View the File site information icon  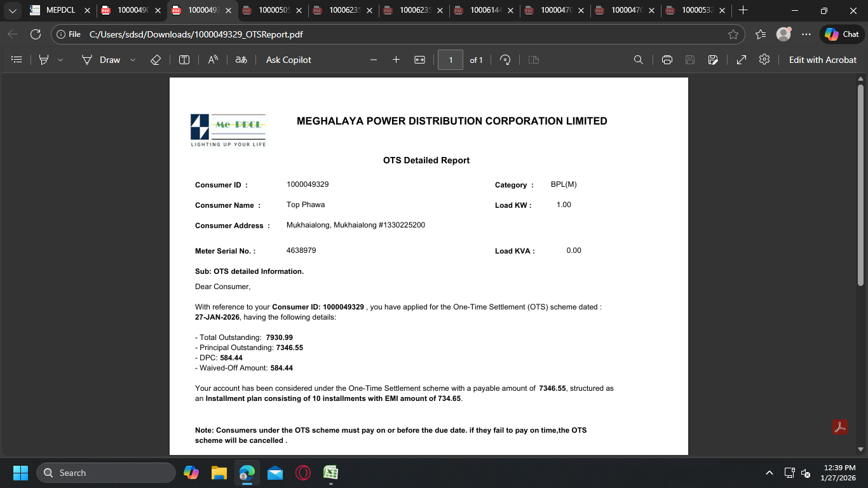point(69,34)
